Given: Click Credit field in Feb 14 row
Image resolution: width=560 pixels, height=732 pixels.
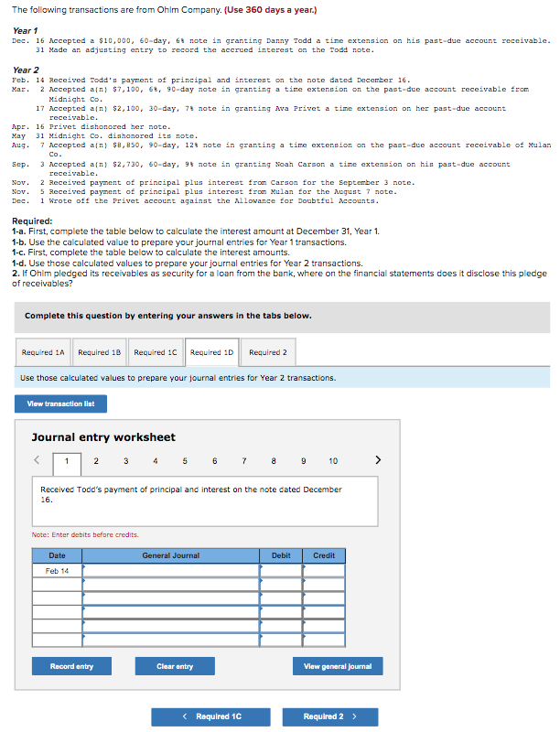Looking at the screenshot, I should tap(324, 570).
